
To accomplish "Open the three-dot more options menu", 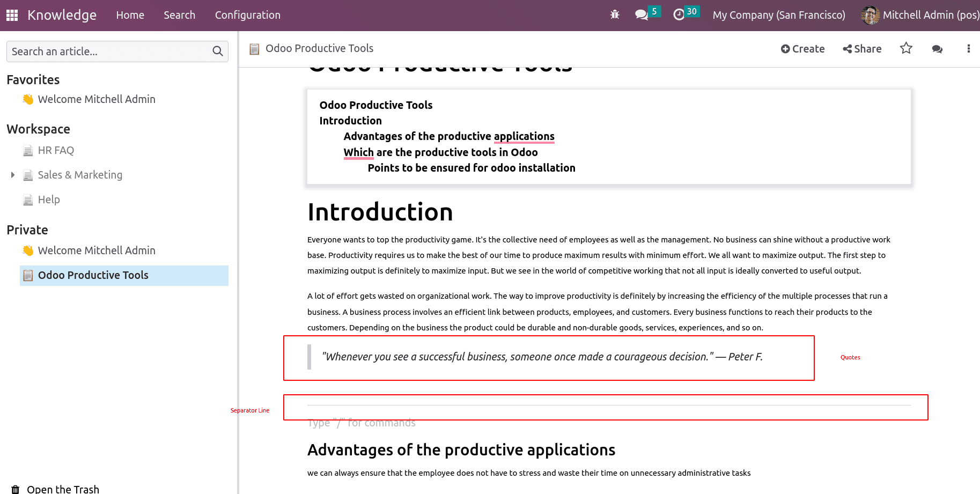I will coord(968,49).
